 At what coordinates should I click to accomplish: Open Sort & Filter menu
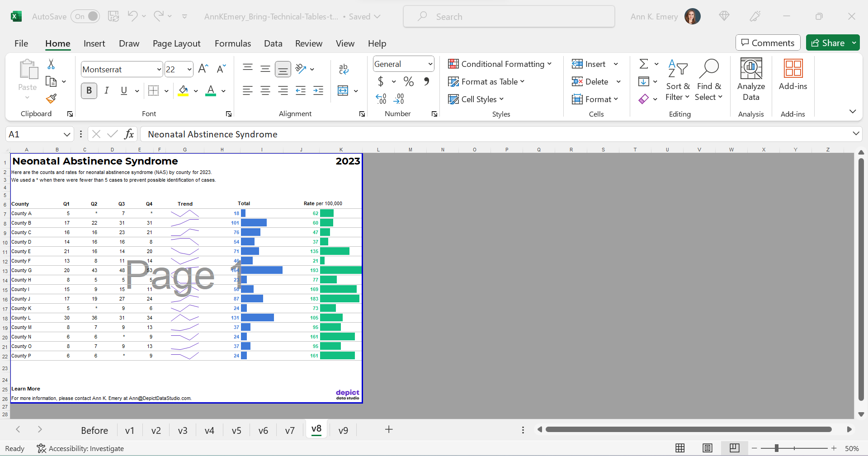(678, 80)
